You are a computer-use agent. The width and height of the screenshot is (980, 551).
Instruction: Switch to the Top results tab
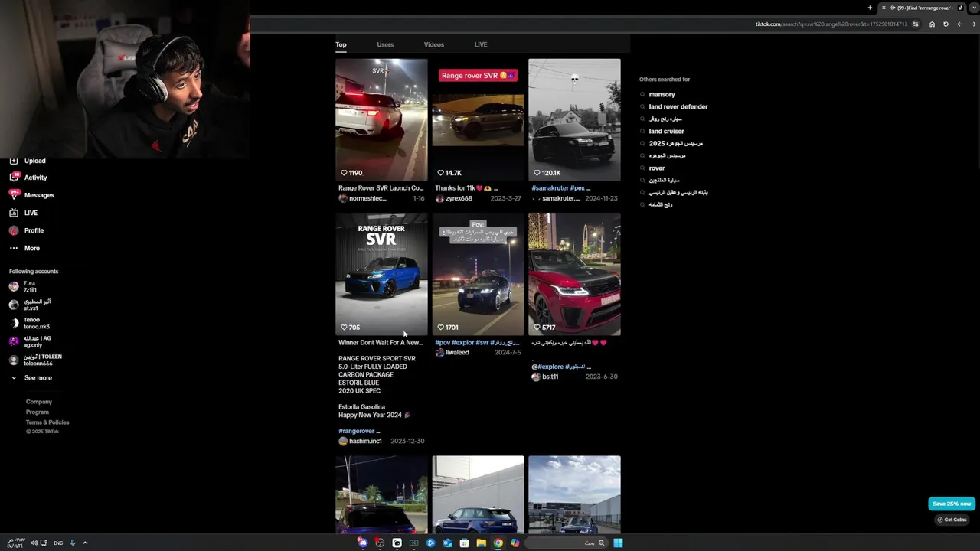click(x=341, y=44)
